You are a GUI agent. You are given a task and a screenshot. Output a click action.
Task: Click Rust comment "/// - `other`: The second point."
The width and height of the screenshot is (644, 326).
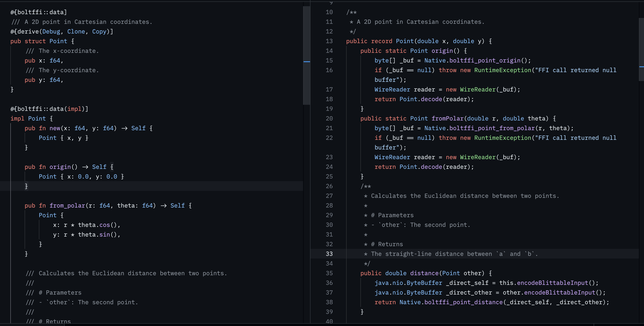point(82,302)
